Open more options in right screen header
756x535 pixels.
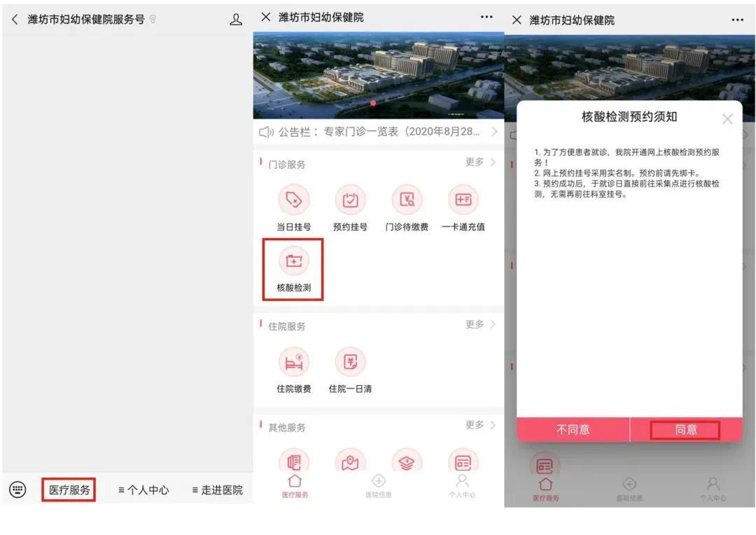click(737, 20)
